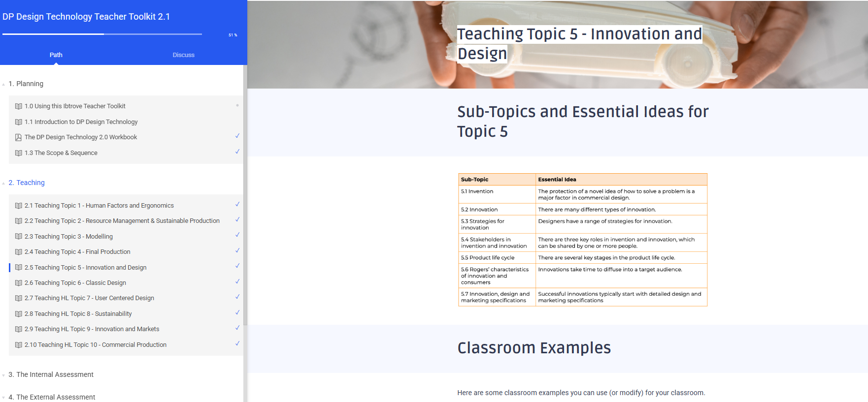This screenshot has width=868, height=402.
Task: Toggle completion checkmark for 2.7 User Centered Design
Action: (237, 297)
